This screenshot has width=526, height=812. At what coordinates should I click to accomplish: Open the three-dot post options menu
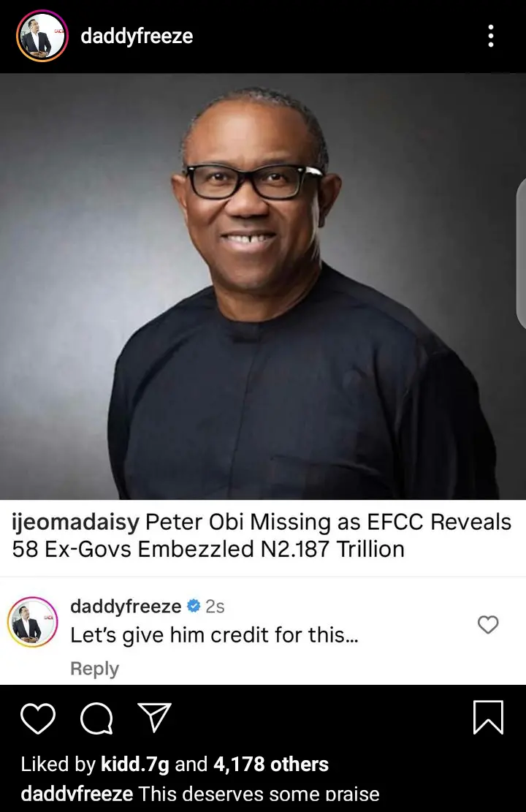(490, 36)
